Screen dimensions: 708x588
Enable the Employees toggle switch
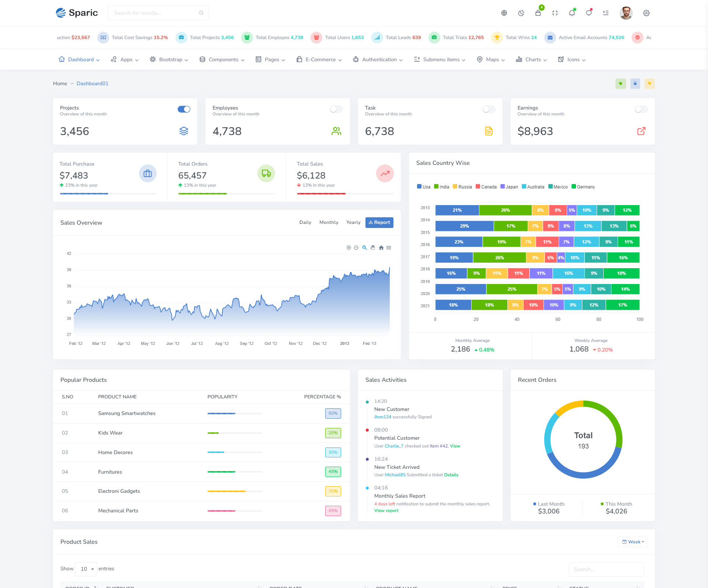(336, 109)
